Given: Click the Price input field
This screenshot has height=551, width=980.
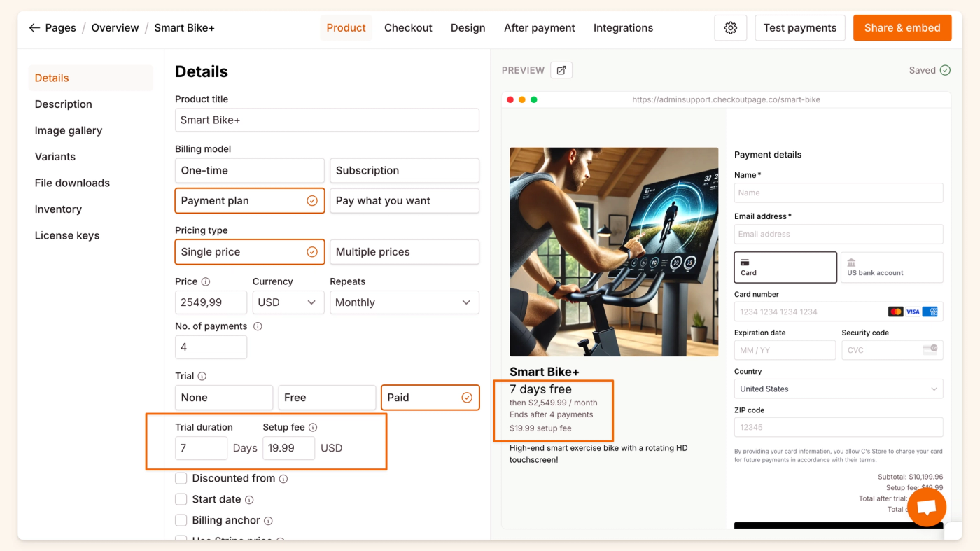Looking at the screenshot, I should pyautogui.click(x=211, y=302).
